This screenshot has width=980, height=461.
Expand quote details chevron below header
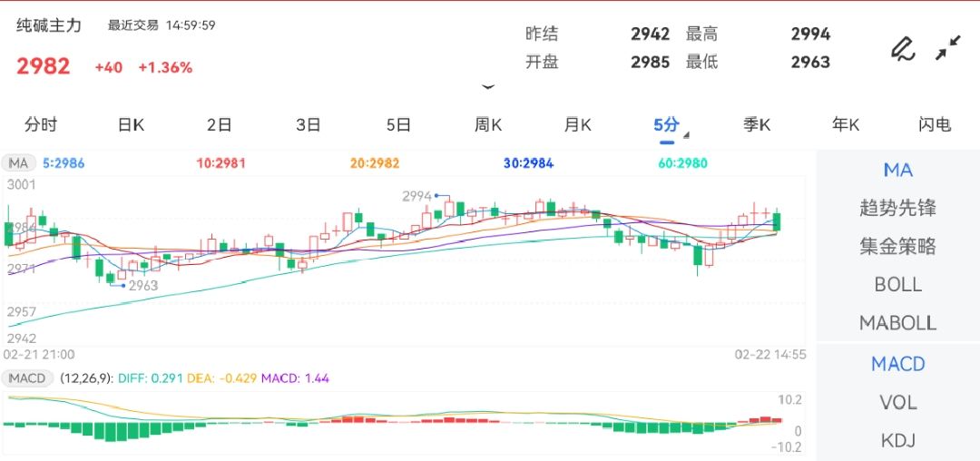(x=488, y=87)
